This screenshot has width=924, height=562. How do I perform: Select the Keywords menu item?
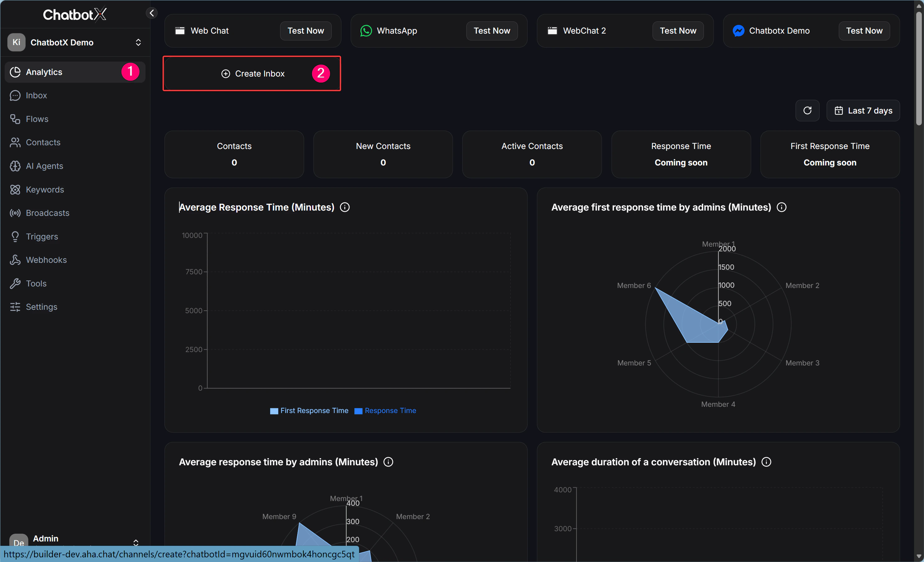75,189
